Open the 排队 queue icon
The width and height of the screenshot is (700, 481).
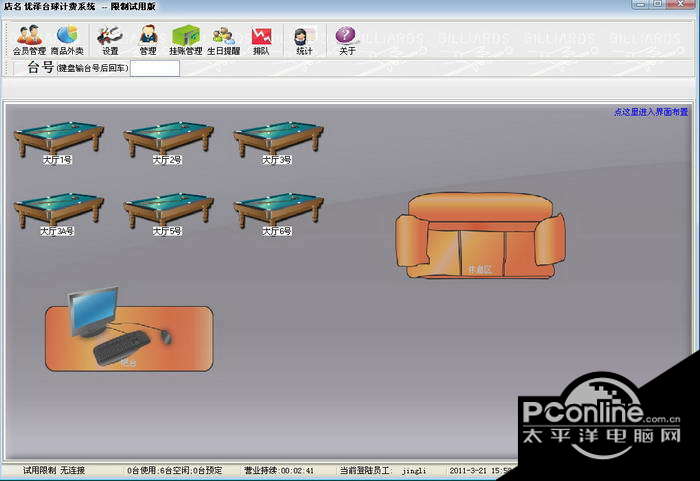pos(261,40)
